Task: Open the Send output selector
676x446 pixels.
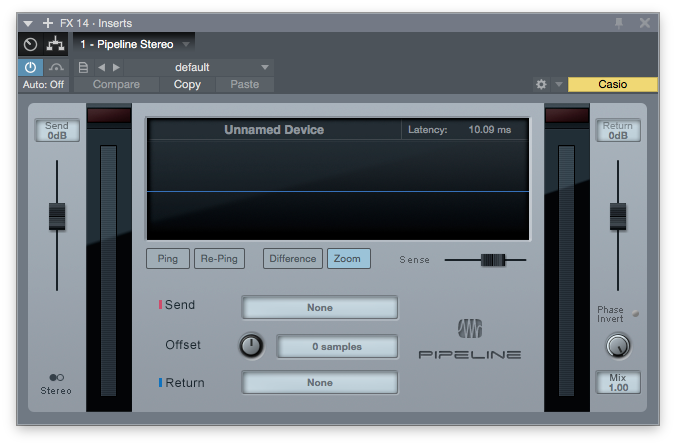Action: click(319, 308)
